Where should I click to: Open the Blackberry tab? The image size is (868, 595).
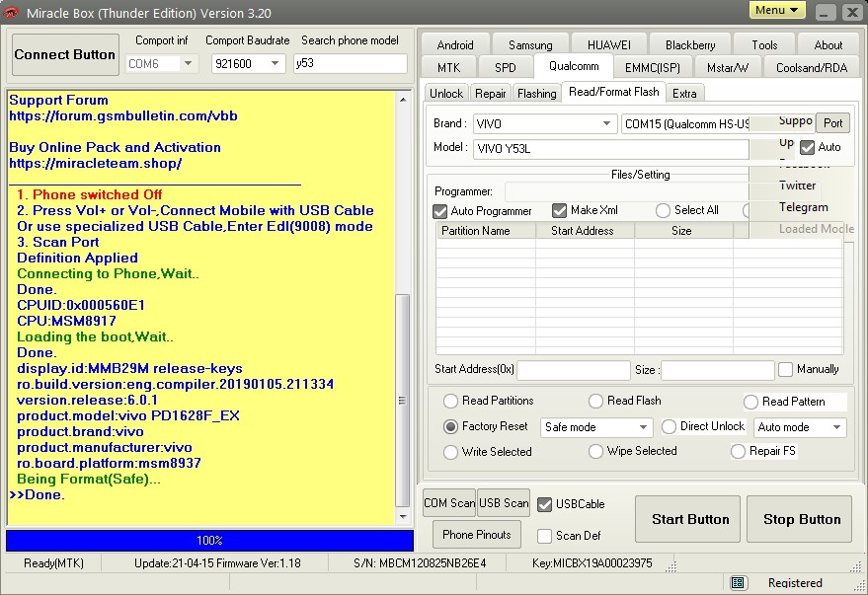(x=690, y=44)
